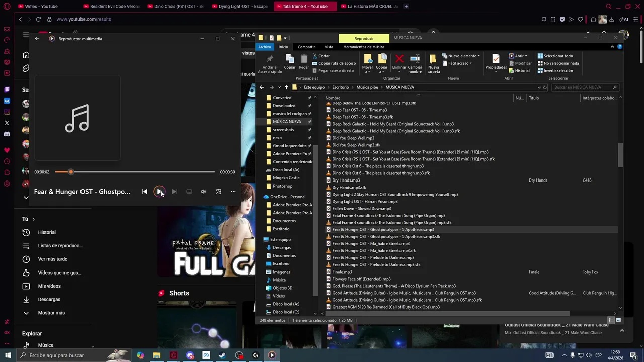Open the Twitch icon in the browser sidebar
Viewport: 644px width, 362px height.
coord(7,89)
